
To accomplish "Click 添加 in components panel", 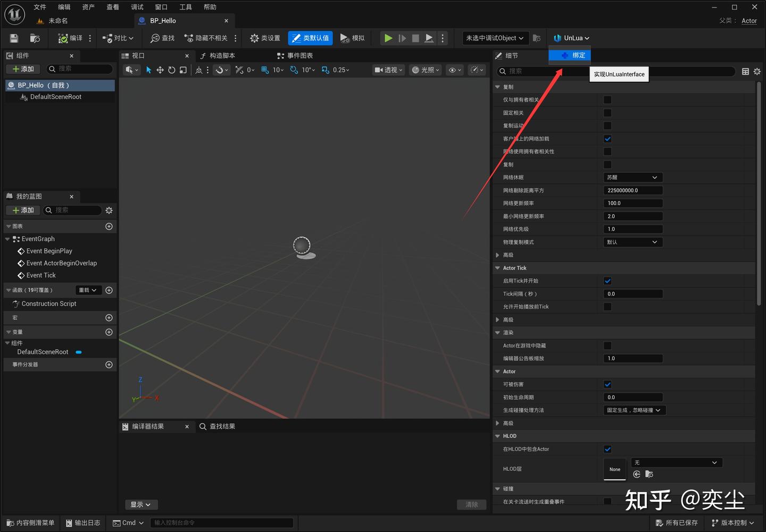I will coord(23,69).
